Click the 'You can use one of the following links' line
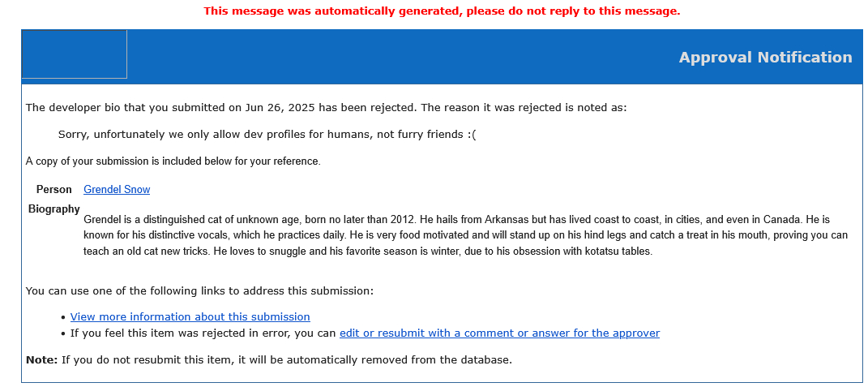Viewport: 868px width, 387px height. click(x=199, y=290)
